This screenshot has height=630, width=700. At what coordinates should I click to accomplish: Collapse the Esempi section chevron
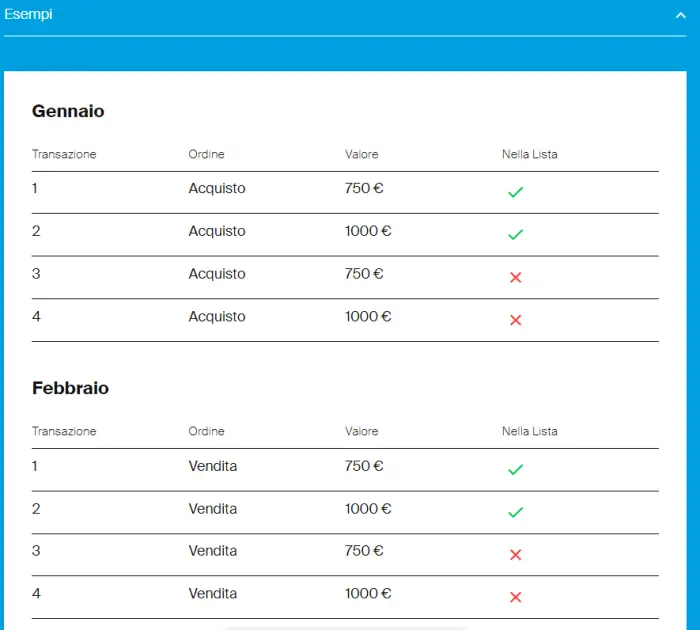(x=680, y=16)
